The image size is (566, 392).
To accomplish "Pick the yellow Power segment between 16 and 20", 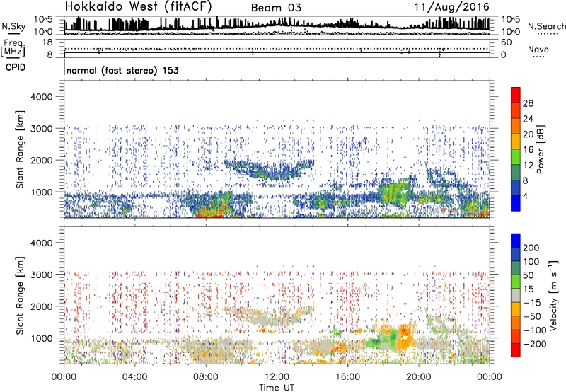I will pos(516,142).
